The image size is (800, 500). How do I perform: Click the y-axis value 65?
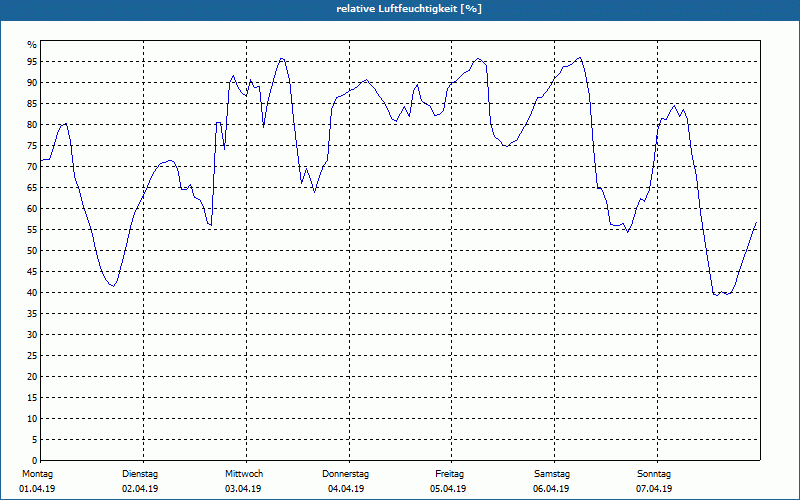(x=32, y=188)
